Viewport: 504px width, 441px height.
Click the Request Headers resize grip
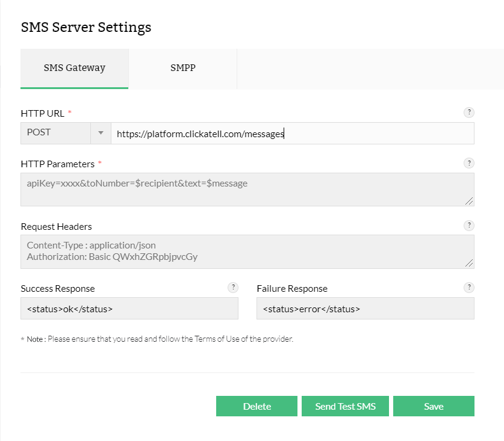[x=468, y=263]
